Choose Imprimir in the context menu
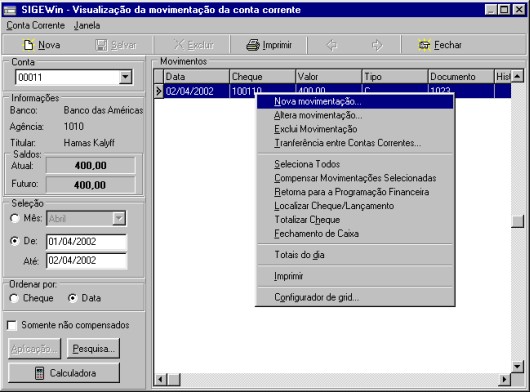Image resolution: width=530 pixels, height=392 pixels. (x=355, y=276)
